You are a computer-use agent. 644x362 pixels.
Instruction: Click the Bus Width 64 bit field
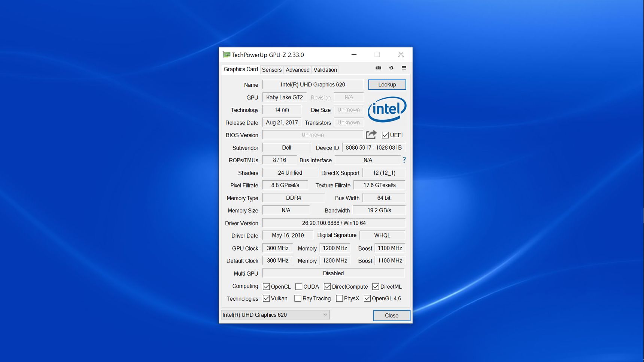pyautogui.click(x=384, y=197)
